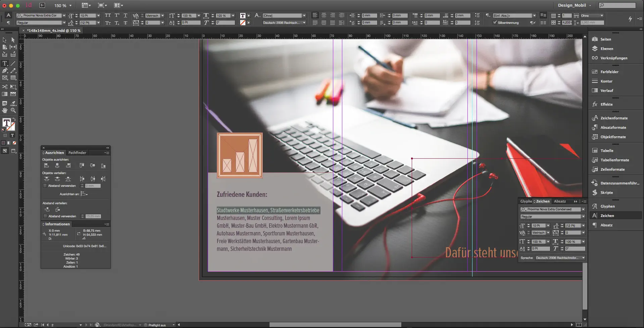The image size is (644, 328).
Task: Activate the Hand tool
Action: tap(5, 110)
